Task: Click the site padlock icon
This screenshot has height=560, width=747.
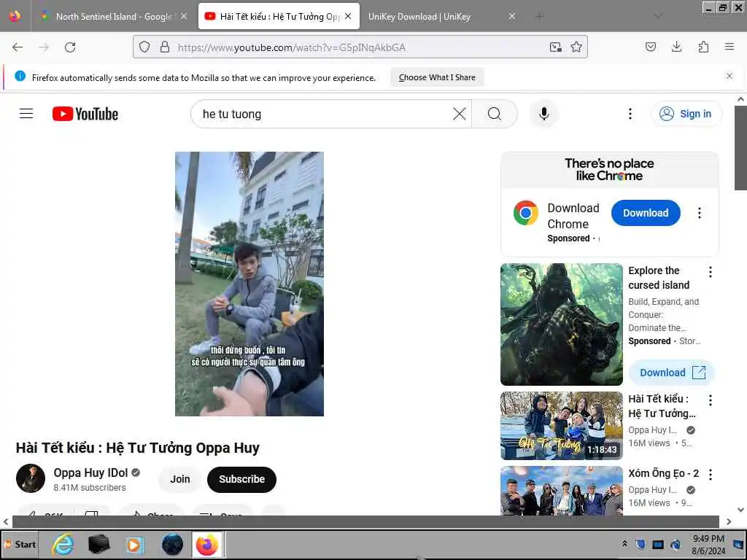Action: coord(165,47)
